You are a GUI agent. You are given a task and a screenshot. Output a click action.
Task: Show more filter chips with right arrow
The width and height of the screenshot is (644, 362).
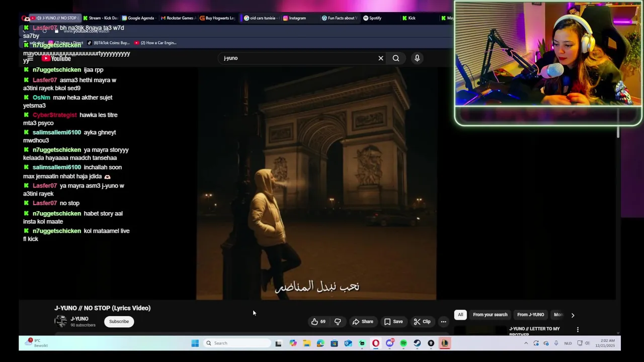[x=573, y=315]
